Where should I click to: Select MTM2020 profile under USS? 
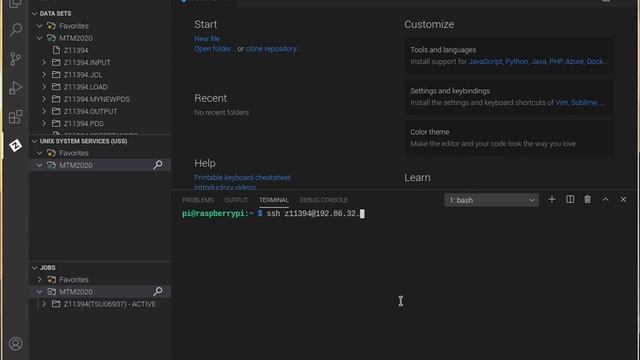(76, 165)
